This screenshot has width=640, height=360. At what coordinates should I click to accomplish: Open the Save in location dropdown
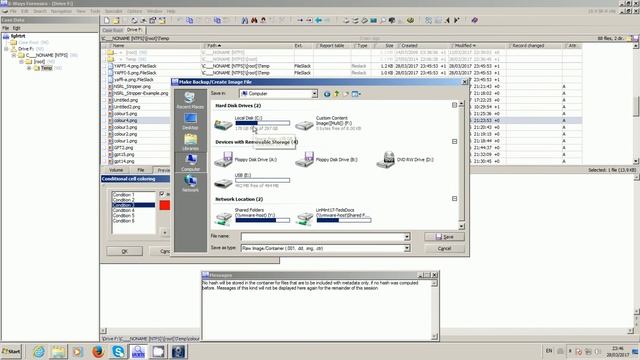click(x=314, y=94)
